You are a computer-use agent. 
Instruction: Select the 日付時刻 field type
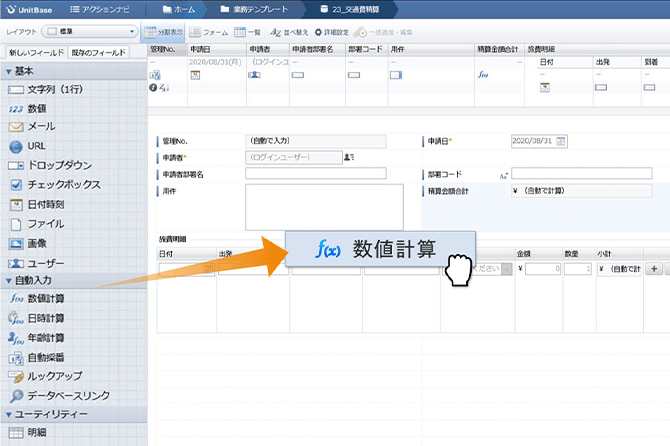[37, 205]
